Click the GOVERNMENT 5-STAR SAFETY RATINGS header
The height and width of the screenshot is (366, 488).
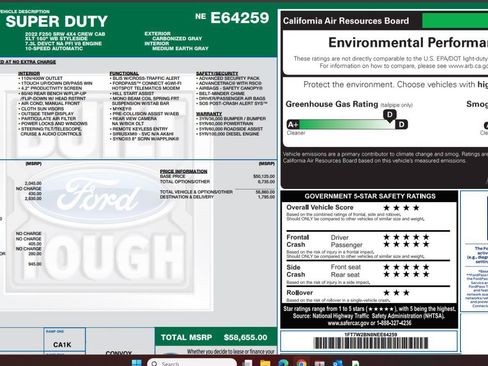[x=370, y=196]
